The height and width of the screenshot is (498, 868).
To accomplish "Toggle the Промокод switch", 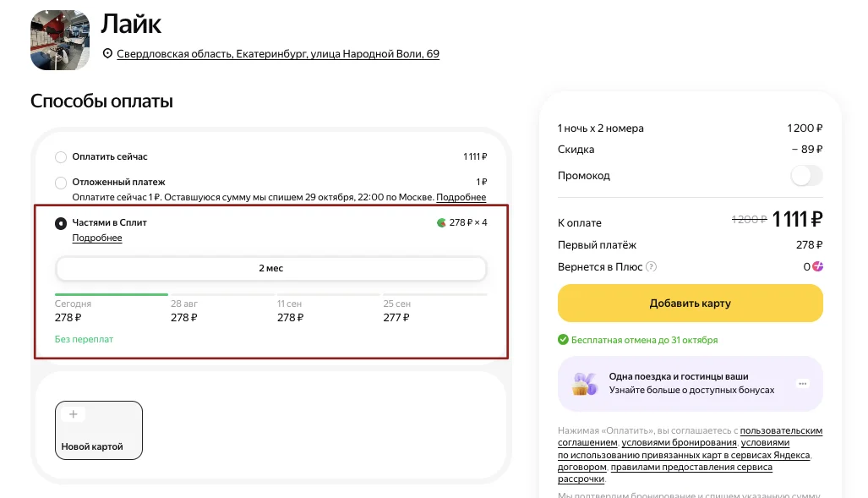I will (806, 176).
